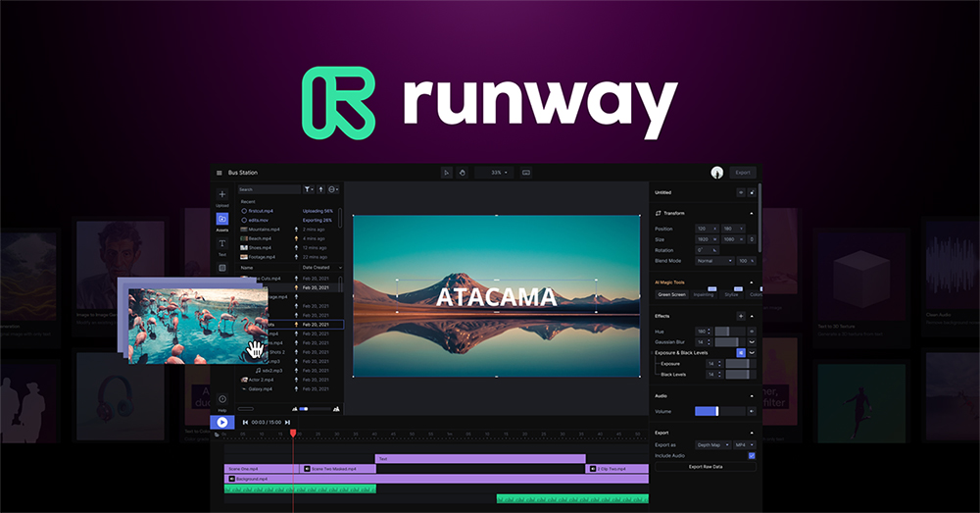
Task: Skip to timeline end
Action: coord(287,423)
